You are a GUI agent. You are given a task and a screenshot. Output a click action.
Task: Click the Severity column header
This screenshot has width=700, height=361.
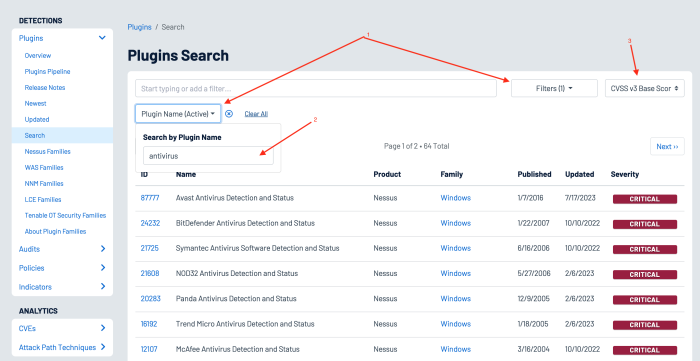pyautogui.click(x=625, y=174)
